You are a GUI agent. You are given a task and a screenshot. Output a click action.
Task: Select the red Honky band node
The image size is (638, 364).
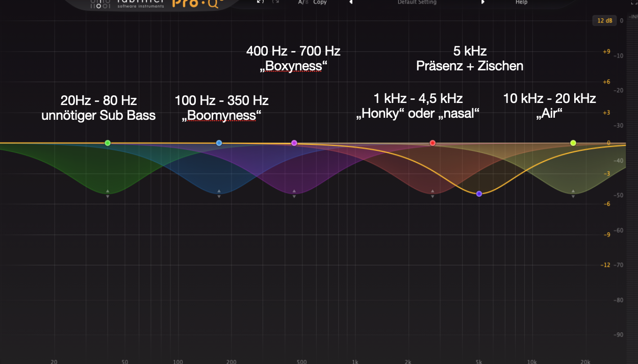pos(432,143)
